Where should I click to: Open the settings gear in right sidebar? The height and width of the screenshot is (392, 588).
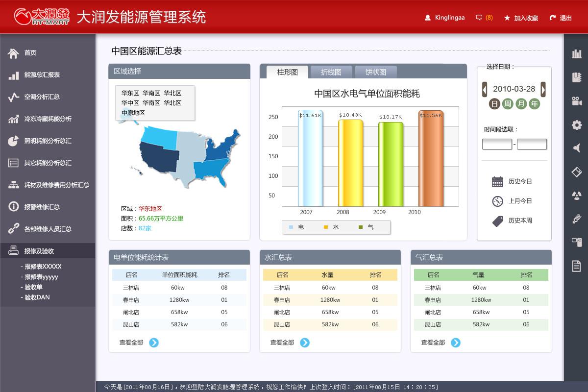577,125
